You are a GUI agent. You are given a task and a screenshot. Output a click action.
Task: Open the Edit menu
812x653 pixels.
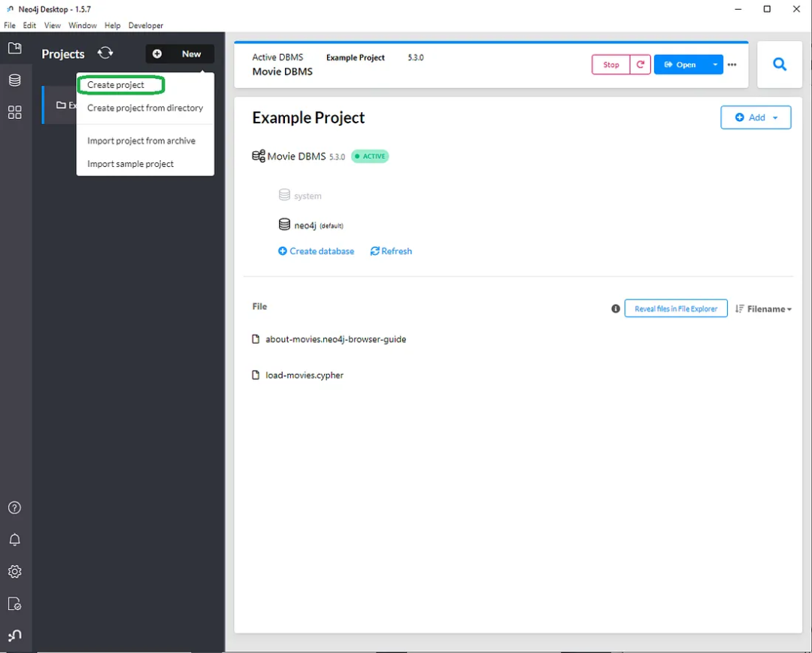(x=29, y=26)
